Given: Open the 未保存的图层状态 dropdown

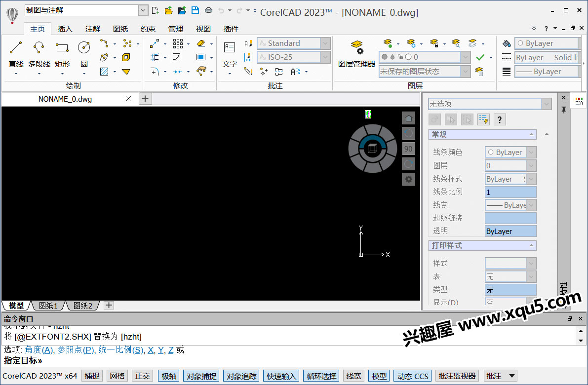Looking at the screenshot, I should point(466,71).
